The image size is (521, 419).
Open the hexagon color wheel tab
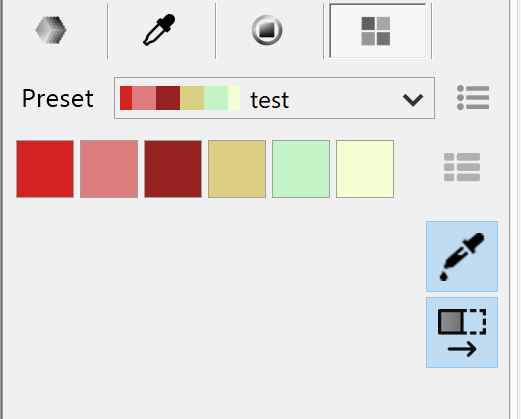tap(51, 30)
